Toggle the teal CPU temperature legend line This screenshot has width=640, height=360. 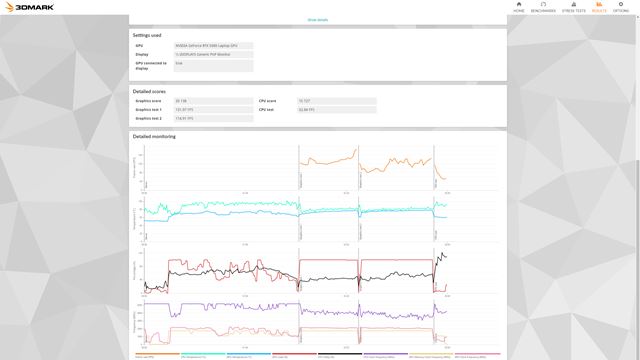coord(203,355)
